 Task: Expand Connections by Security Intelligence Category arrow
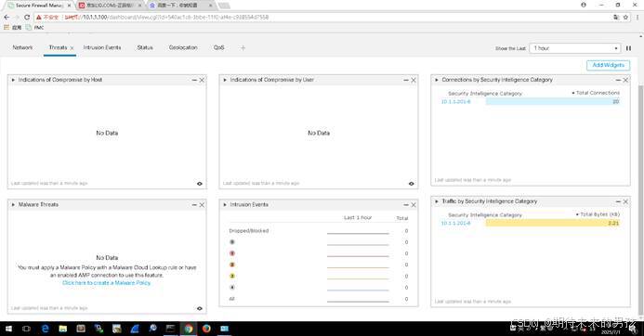coord(437,80)
